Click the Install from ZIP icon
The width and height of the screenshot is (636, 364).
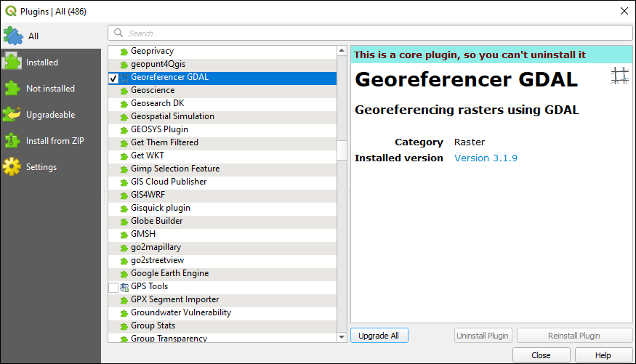(x=12, y=141)
